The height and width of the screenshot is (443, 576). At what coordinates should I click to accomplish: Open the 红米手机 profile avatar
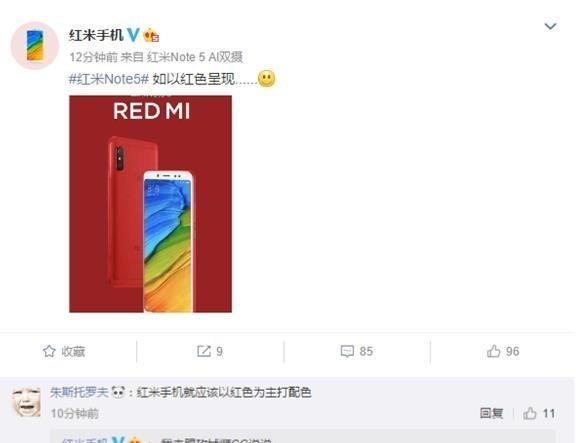pyautogui.click(x=35, y=46)
